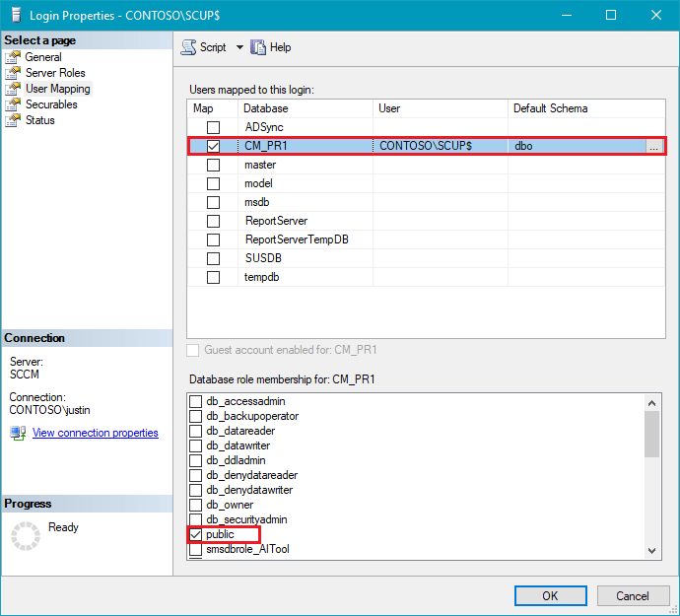
Task: Click the User Mapping page icon
Action: coord(13,89)
